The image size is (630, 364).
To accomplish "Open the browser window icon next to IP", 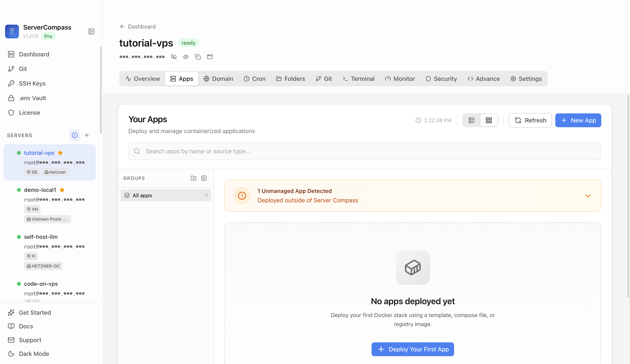I will coord(210,57).
